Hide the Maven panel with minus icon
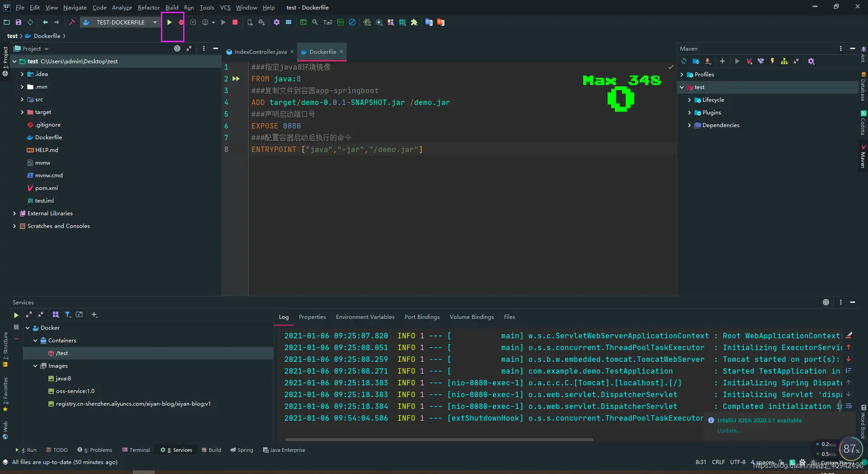 [x=853, y=48]
